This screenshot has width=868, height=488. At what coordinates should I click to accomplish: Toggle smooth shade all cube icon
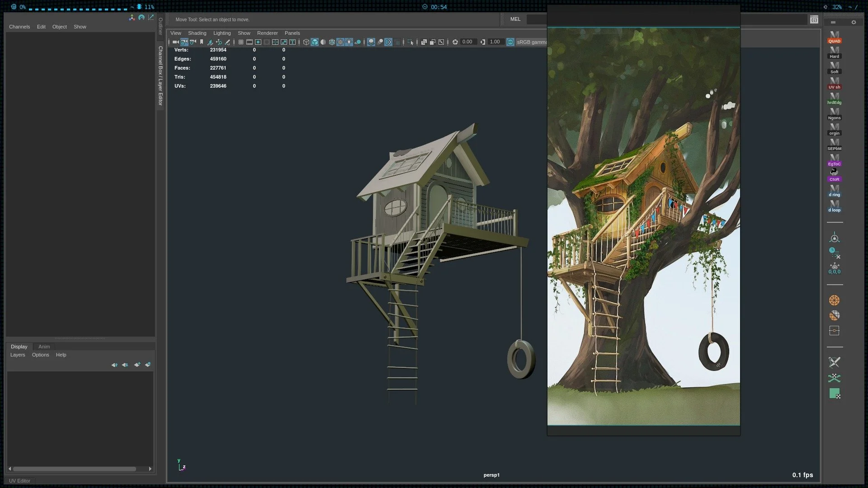tap(315, 42)
